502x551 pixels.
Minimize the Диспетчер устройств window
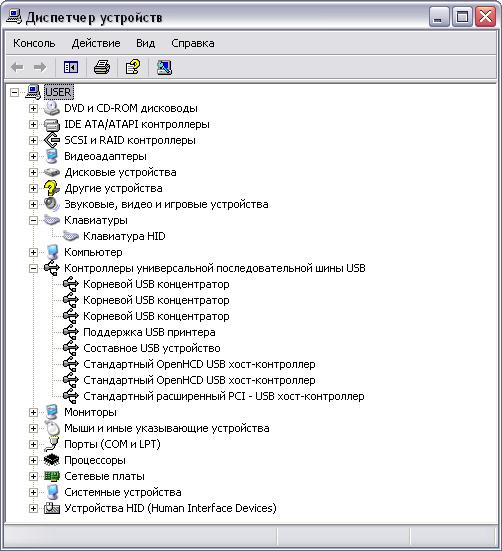tap(439, 17)
